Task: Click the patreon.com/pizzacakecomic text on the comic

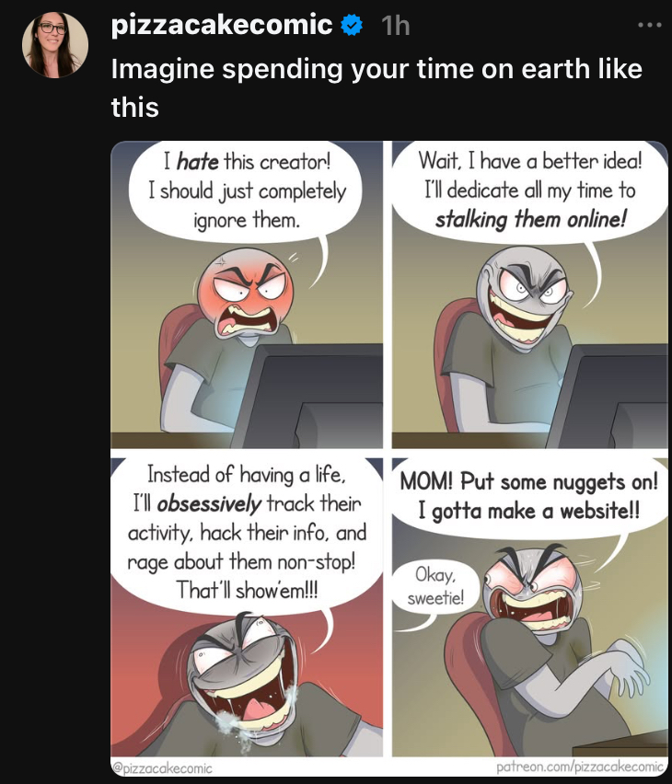Action: [581, 767]
